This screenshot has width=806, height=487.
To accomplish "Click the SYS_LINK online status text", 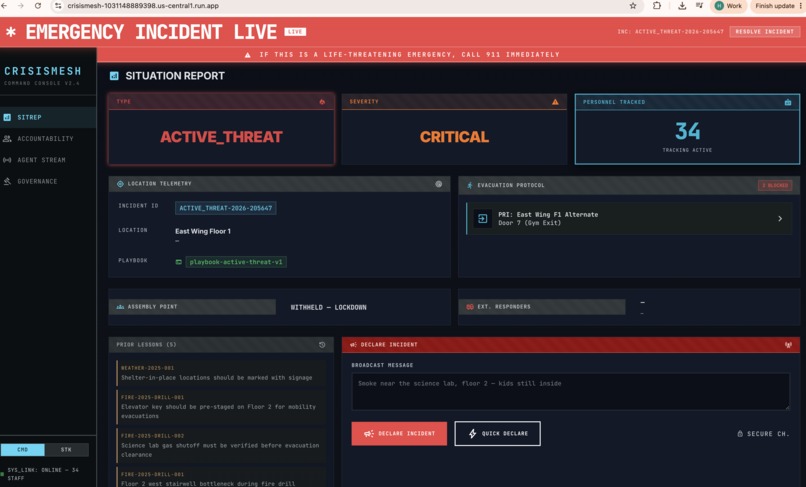I will click(43, 474).
